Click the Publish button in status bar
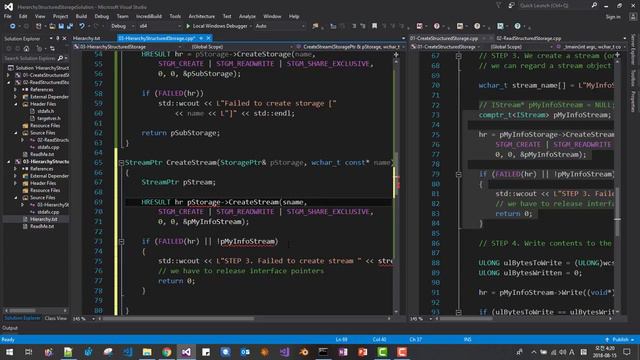 620,340
